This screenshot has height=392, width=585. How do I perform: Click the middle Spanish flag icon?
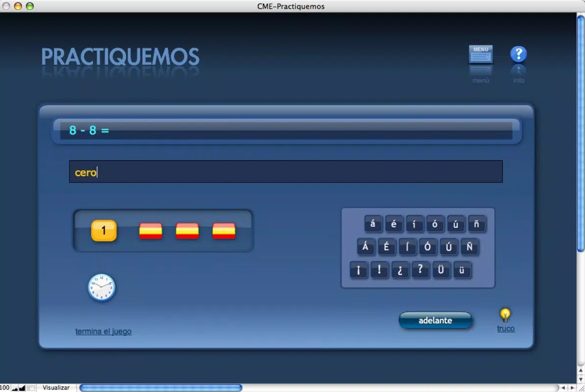click(x=187, y=231)
